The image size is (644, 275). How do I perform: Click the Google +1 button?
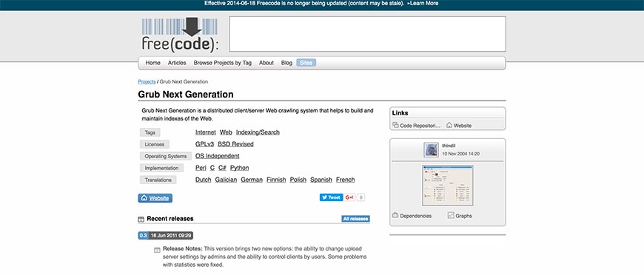[x=349, y=197]
